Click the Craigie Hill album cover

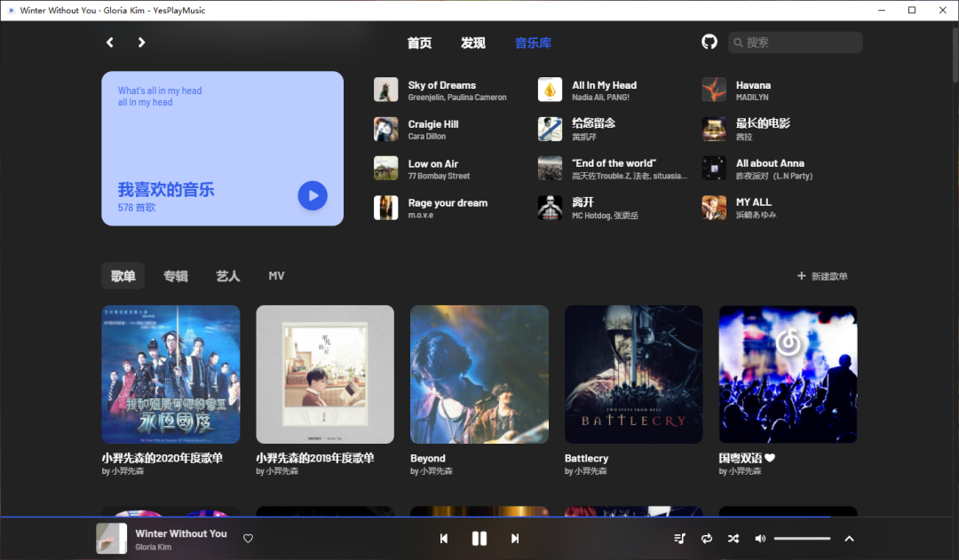pyautogui.click(x=386, y=129)
